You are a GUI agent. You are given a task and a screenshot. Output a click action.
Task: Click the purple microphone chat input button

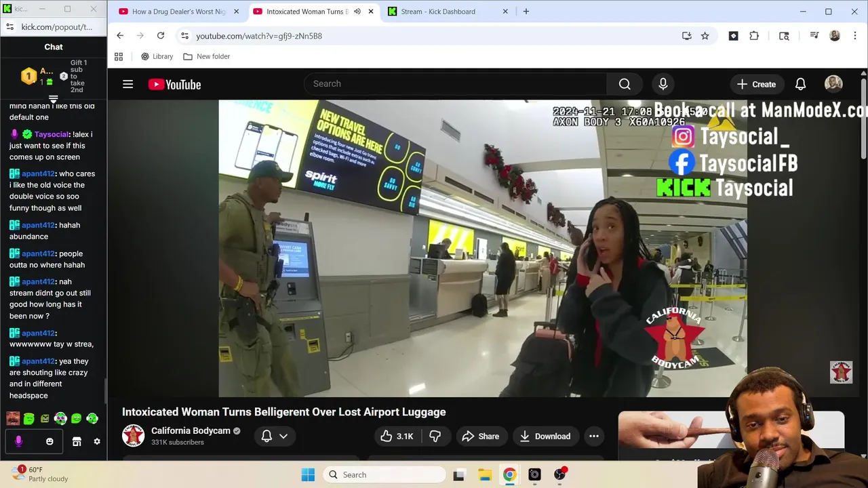pos(18,441)
